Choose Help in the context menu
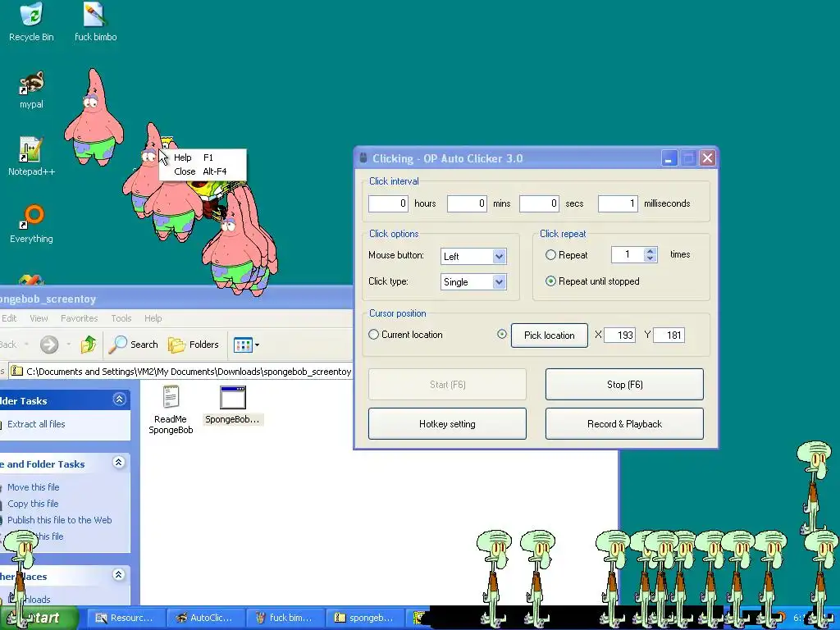Viewport: 840px width, 630px height. (203, 157)
